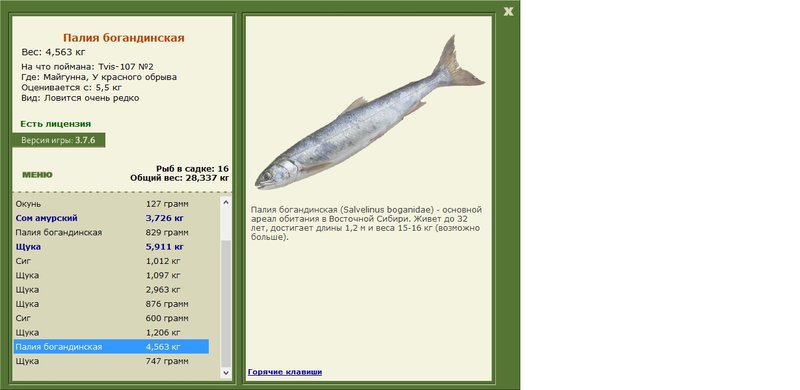This screenshot has height=390, width=800.
Task: Select the Сом амурский 3,726 кг row
Action: tap(111, 218)
